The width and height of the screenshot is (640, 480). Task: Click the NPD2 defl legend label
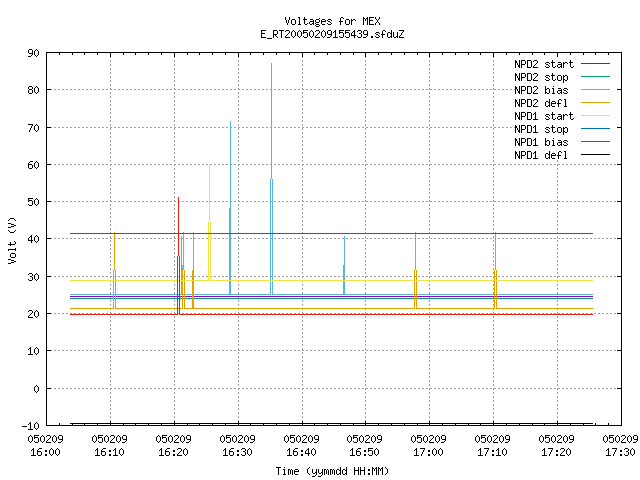click(541, 103)
